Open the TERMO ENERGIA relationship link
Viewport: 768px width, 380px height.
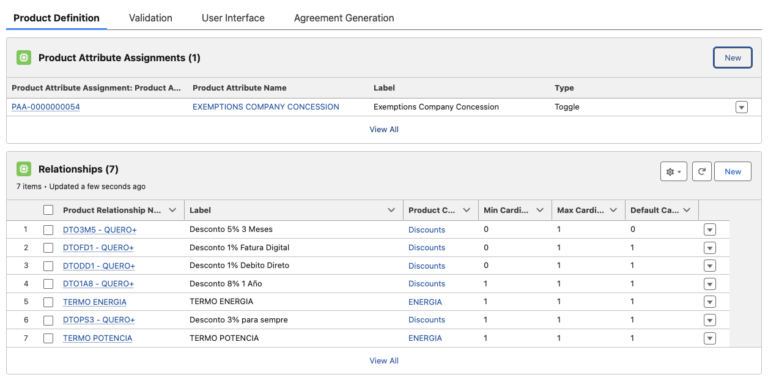click(x=95, y=302)
